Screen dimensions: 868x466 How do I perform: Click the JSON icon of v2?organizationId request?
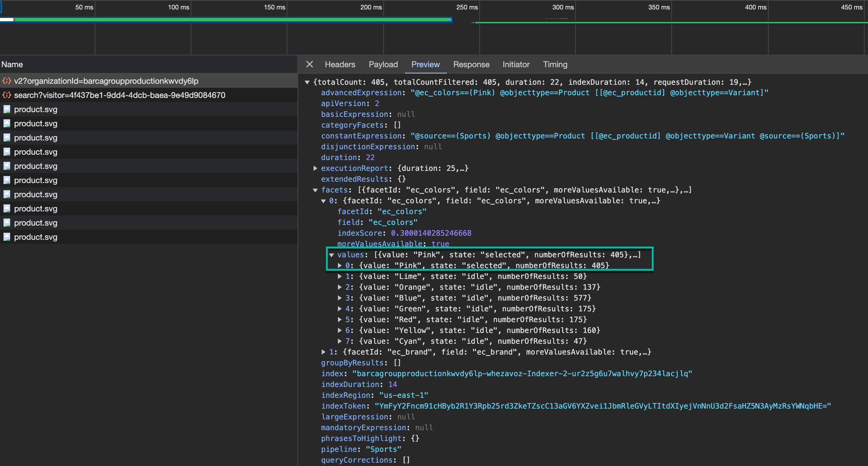[6, 81]
